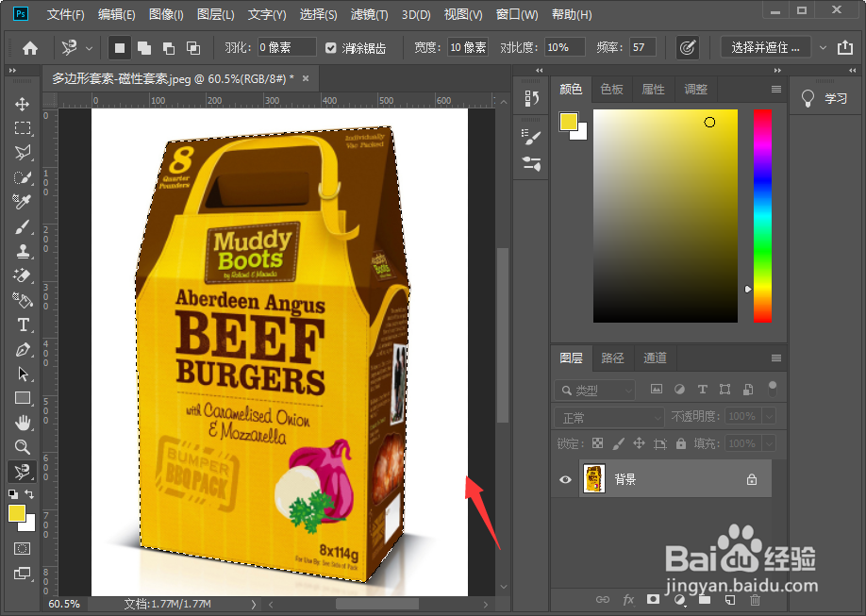866x616 pixels.
Task: Select the Pen tool
Action: (x=22, y=350)
